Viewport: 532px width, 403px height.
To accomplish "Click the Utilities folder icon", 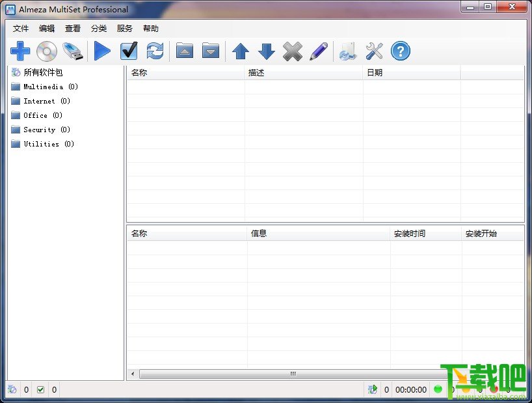I will tap(16, 144).
